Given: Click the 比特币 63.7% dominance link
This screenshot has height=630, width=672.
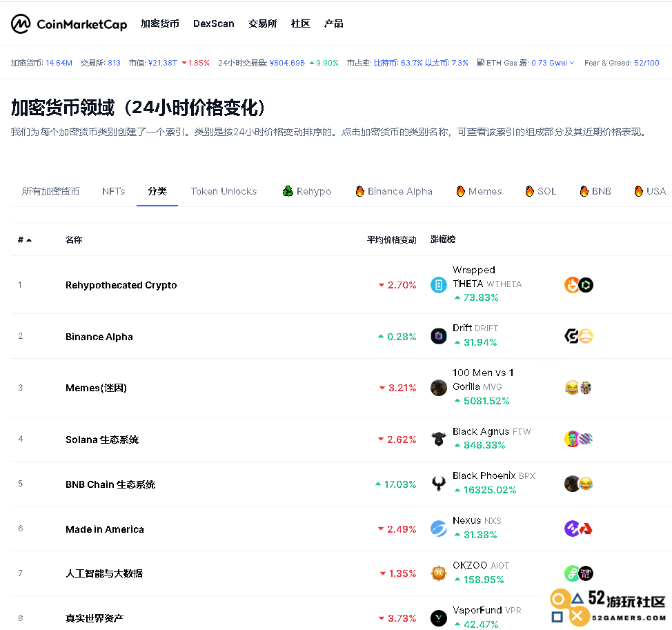Looking at the screenshot, I should [398, 63].
